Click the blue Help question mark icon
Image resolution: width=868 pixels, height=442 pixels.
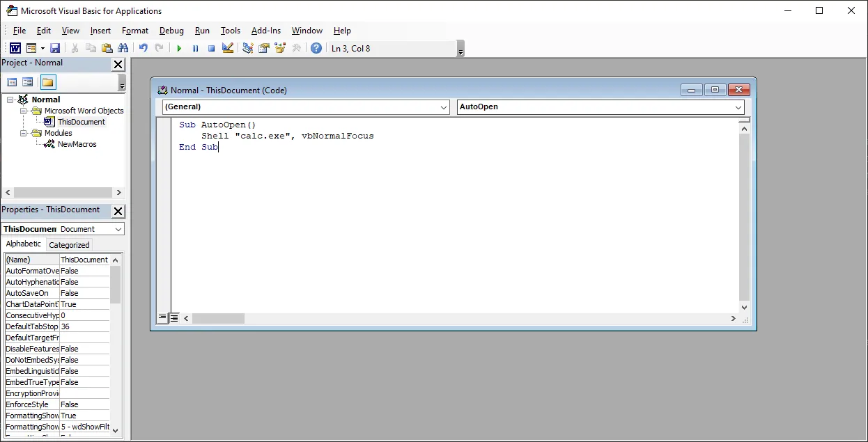[316, 48]
